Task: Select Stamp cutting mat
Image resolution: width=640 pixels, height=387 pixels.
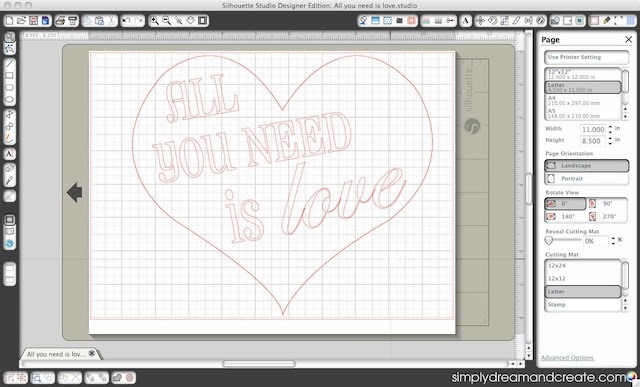Action: [583, 305]
